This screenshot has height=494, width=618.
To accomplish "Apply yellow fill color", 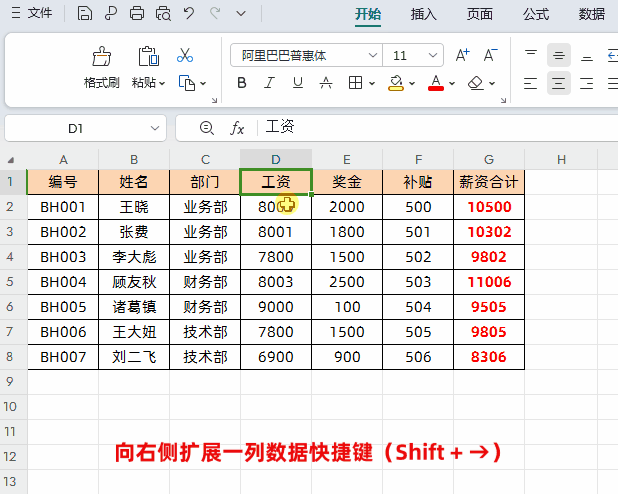I will click(x=396, y=83).
